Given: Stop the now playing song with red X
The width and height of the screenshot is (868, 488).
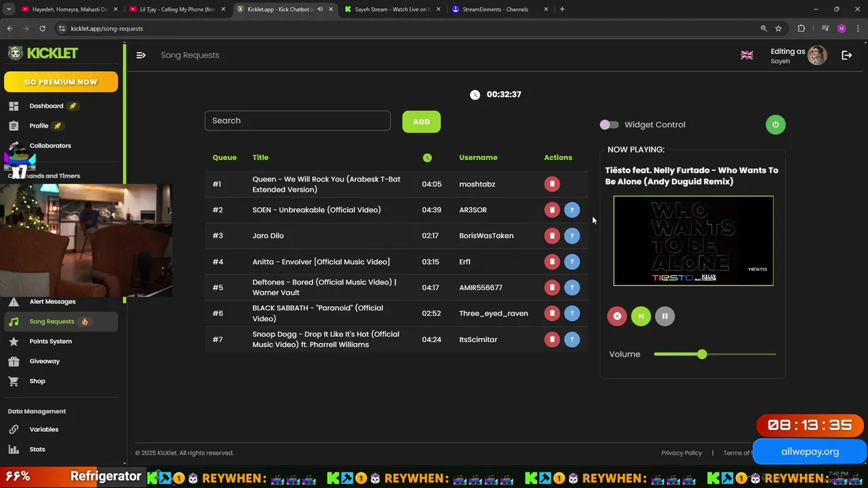Looking at the screenshot, I should pyautogui.click(x=617, y=316).
